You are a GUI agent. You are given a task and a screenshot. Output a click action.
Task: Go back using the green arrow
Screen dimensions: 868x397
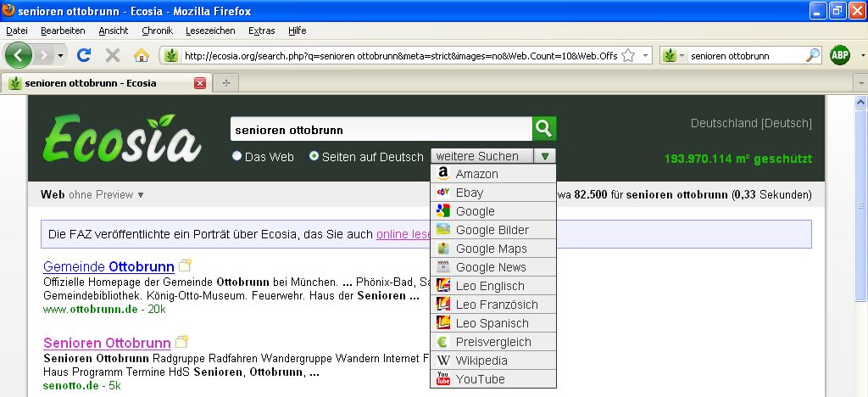[x=19, y=55]
